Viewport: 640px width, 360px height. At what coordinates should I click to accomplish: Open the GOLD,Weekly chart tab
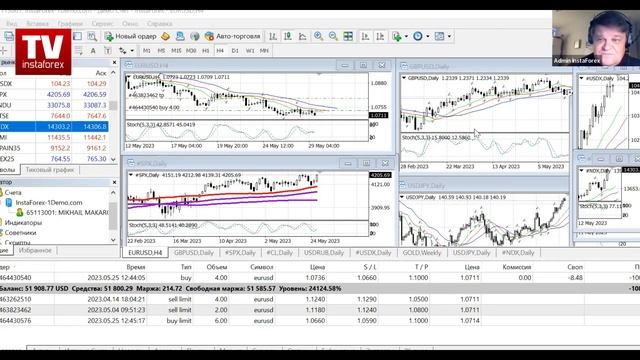[422, 253]
